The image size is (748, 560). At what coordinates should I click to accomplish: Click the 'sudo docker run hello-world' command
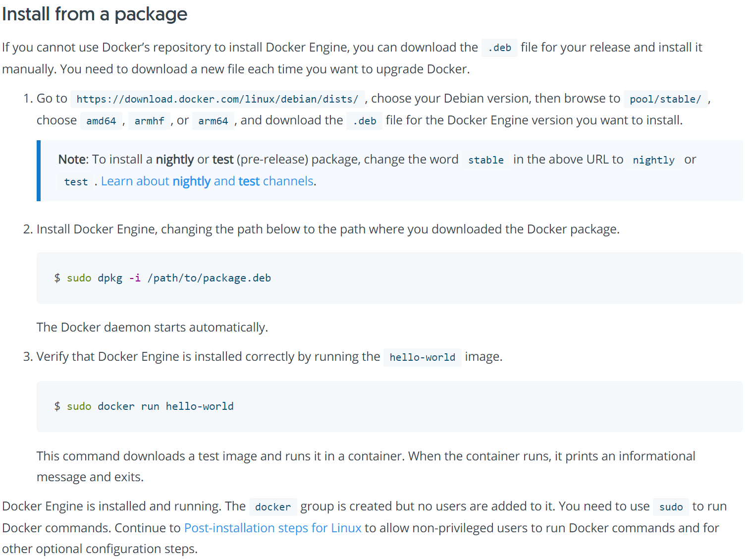pos(150,406)
